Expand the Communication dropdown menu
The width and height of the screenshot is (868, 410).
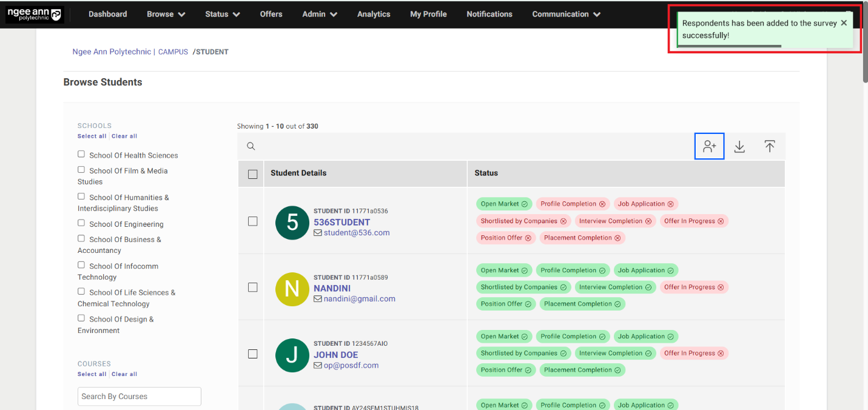(x=566, y=14)
